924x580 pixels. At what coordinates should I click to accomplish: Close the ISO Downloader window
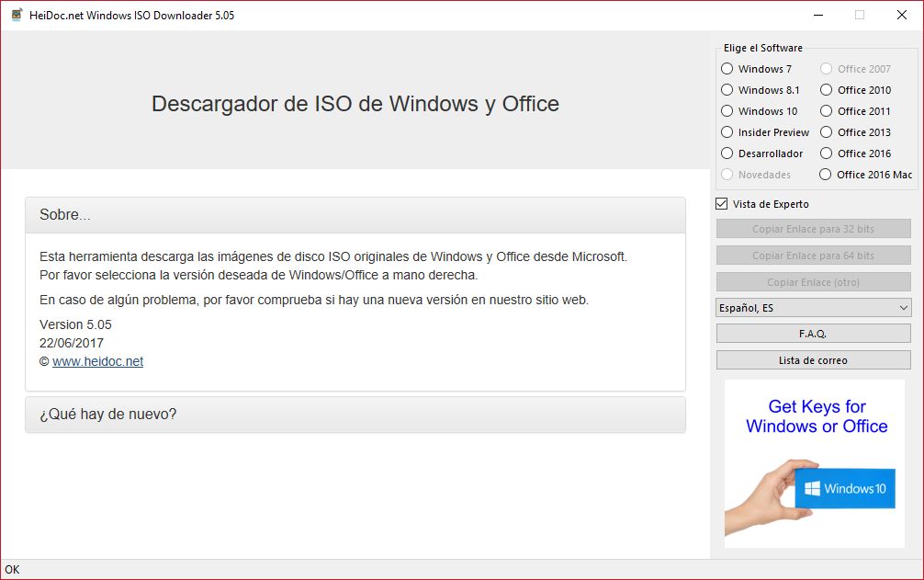902,16
